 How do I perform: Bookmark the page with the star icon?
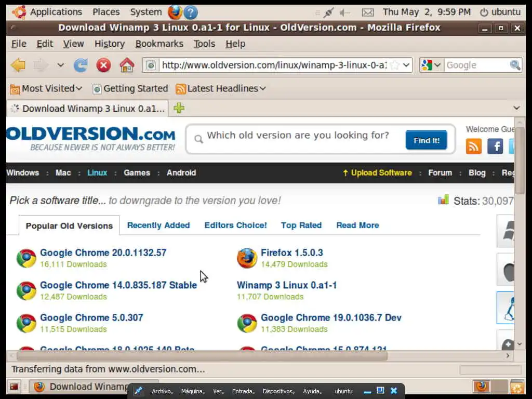coord(395,65)
